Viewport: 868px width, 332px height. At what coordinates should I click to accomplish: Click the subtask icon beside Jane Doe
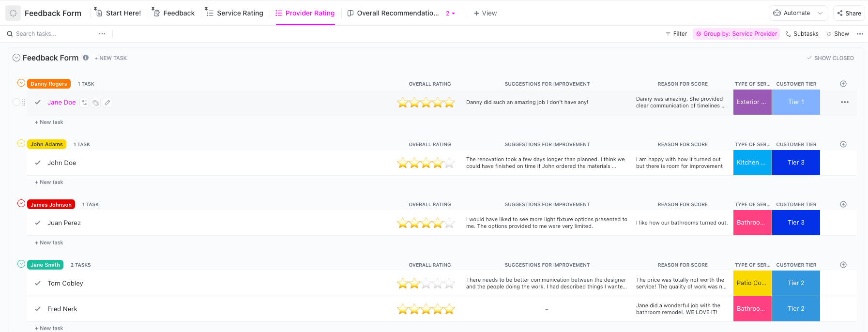point(85,103)
